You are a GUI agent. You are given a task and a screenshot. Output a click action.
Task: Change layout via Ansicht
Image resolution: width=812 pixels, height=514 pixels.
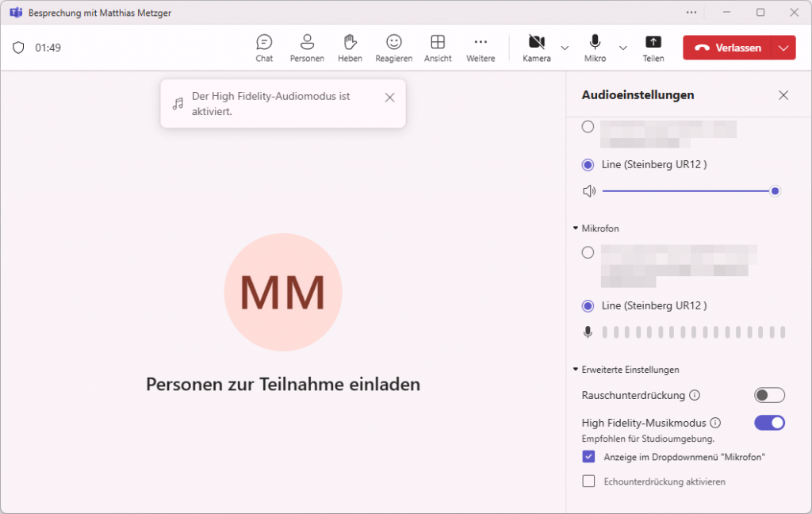[x=438, y=48]
